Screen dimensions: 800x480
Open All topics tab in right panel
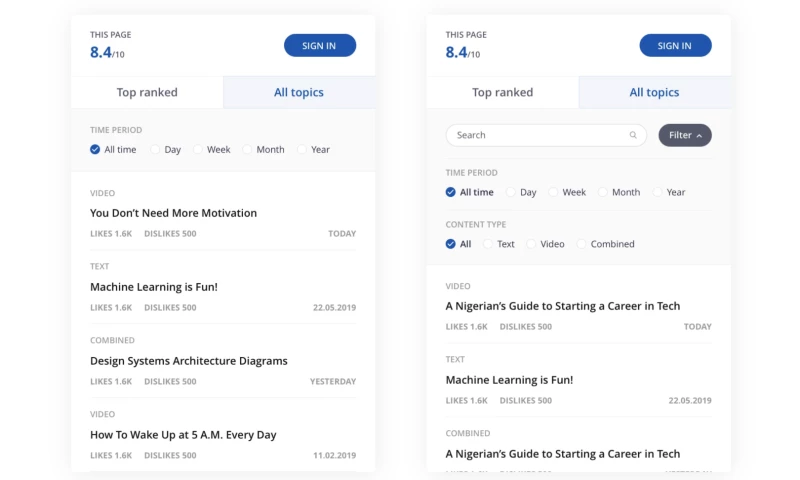(x=654, y=92)
